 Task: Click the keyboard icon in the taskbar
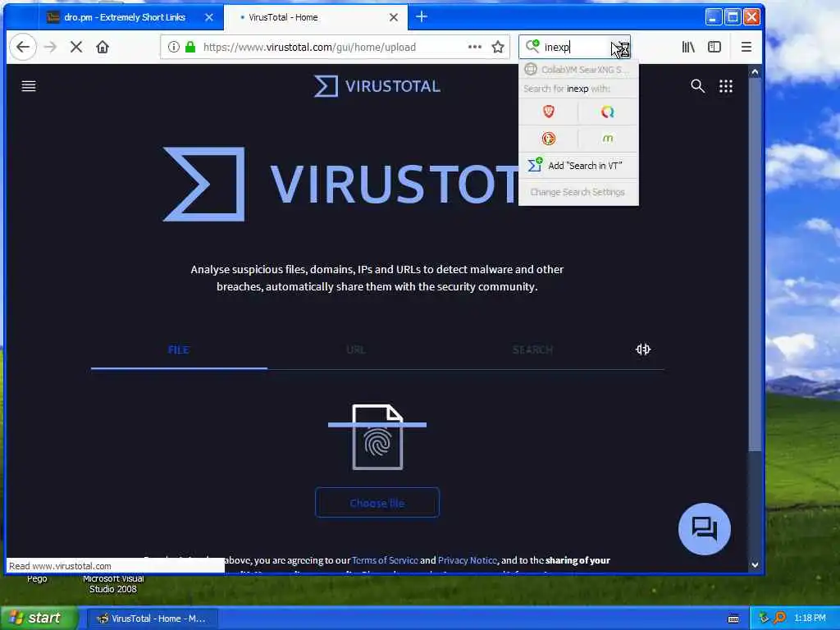pyautogui.click(x=733, y=619)
